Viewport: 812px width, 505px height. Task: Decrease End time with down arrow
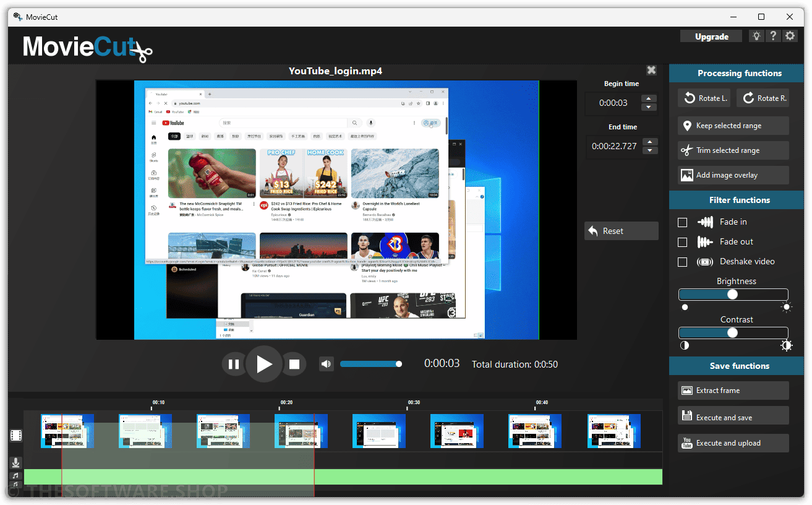tap(649, 150)
